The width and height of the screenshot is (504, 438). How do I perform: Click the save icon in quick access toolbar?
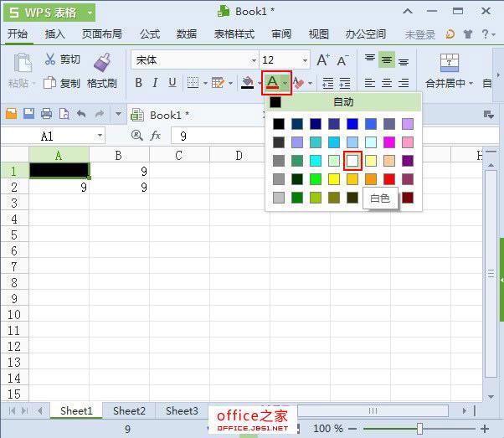28,115
